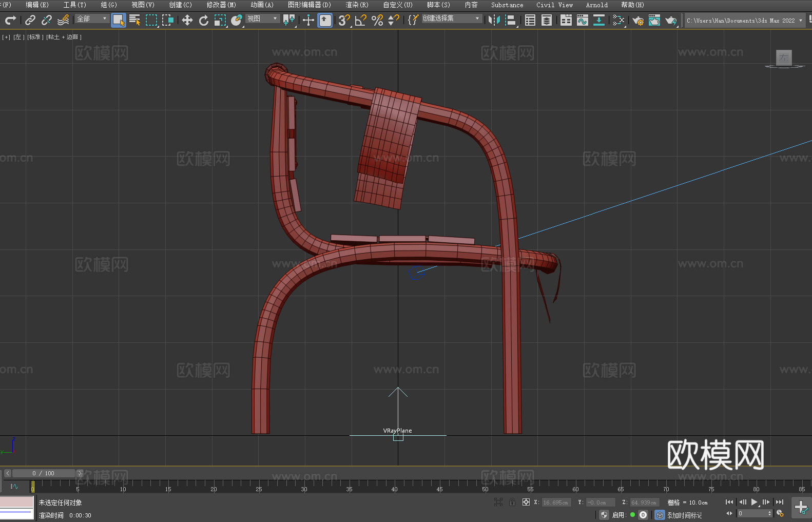The image size is (812, 522).
Task: Toggle Keyboard Shortcut Override button
Action: pyautogui.click(x=325, y=20)
